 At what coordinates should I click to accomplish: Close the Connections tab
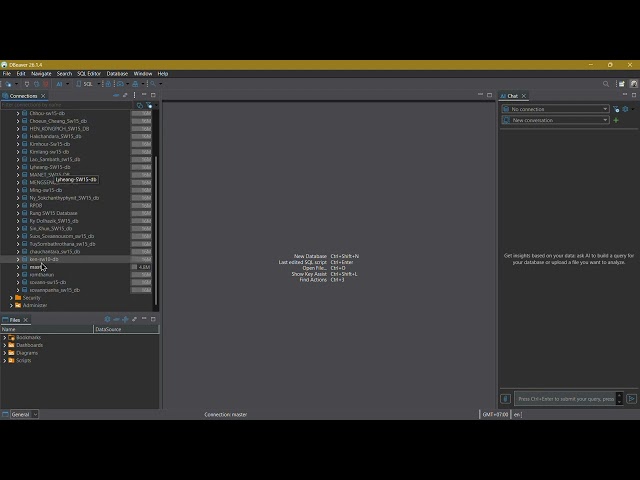pos(43,96)
